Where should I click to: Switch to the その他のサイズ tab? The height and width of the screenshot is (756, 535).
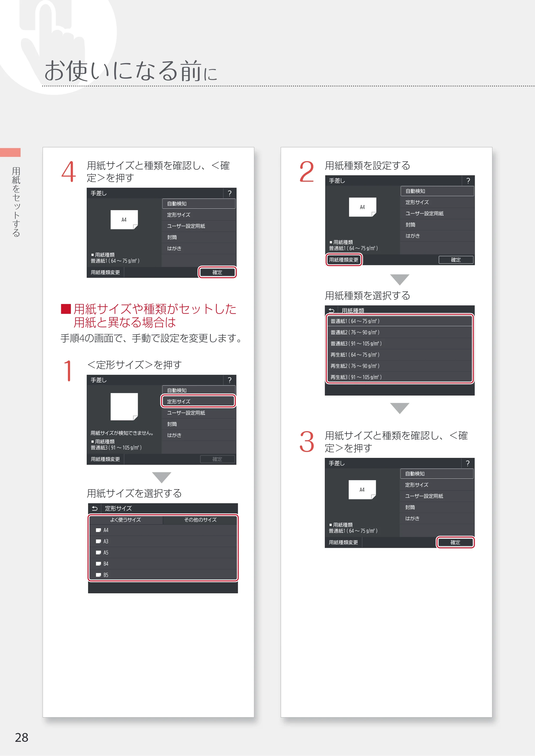click(x=200, y=520)
